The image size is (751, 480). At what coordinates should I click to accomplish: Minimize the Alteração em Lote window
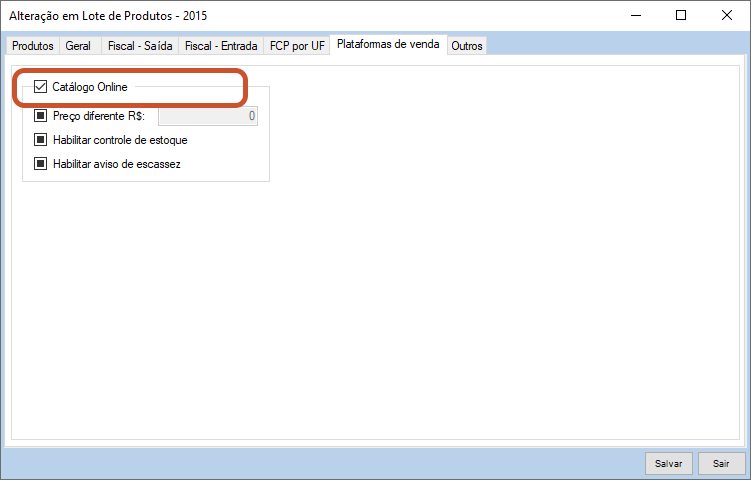636,15
